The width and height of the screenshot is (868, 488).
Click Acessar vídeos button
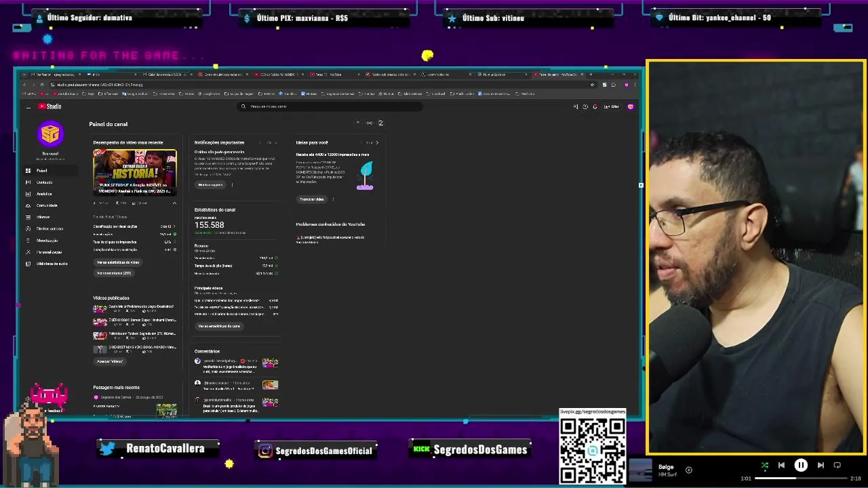pos(110,361)
